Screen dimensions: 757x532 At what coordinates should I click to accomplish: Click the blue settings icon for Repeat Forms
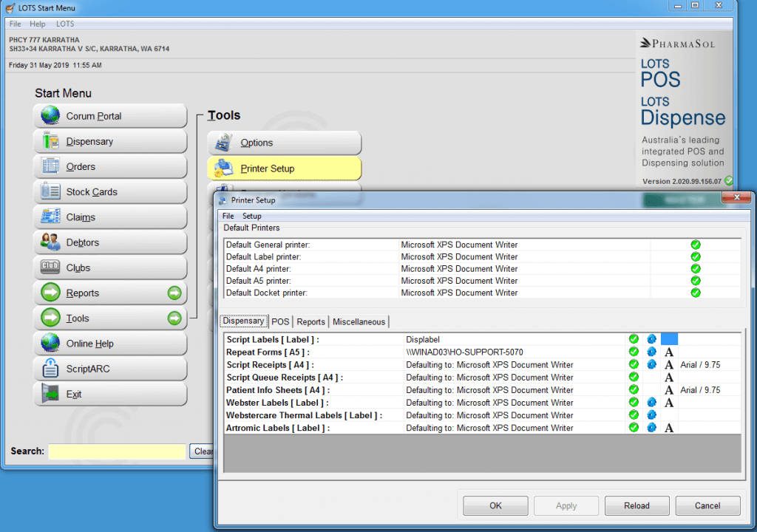(651, 352)
